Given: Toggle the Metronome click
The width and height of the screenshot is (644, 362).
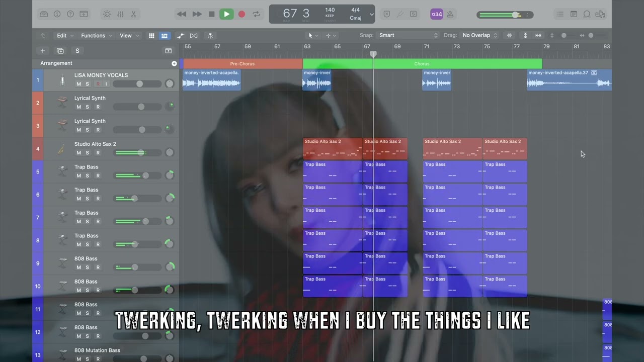Looking at the screenshot, I should coord(450,14).
